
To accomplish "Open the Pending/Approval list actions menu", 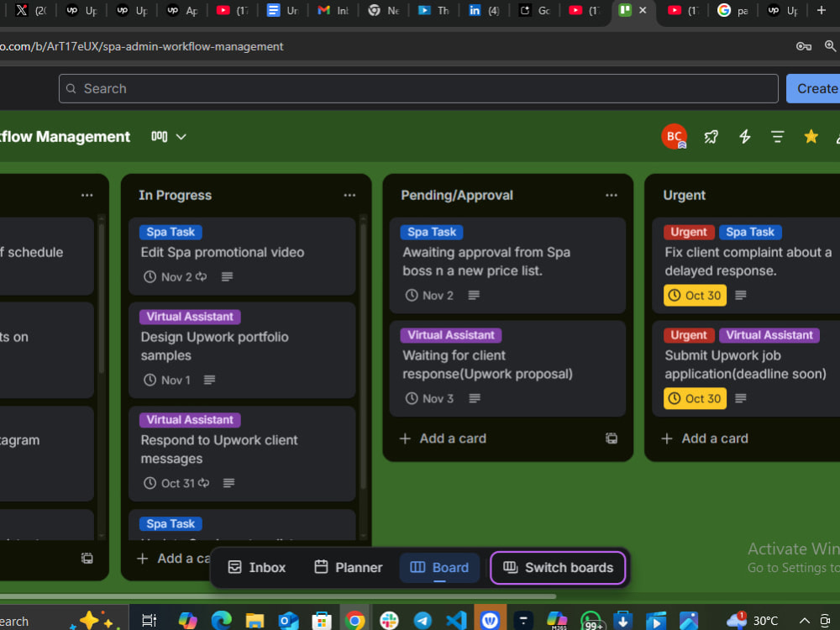I will pos(612,196).
